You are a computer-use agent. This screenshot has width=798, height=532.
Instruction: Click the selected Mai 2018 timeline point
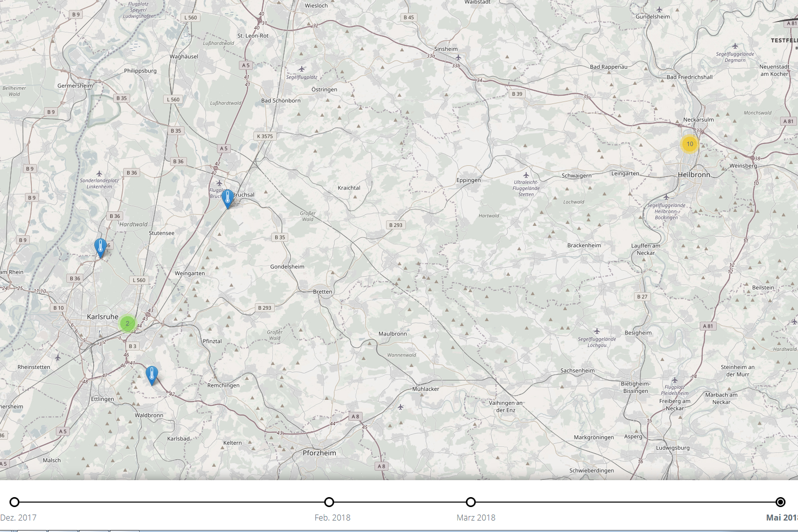pos(781,502)
